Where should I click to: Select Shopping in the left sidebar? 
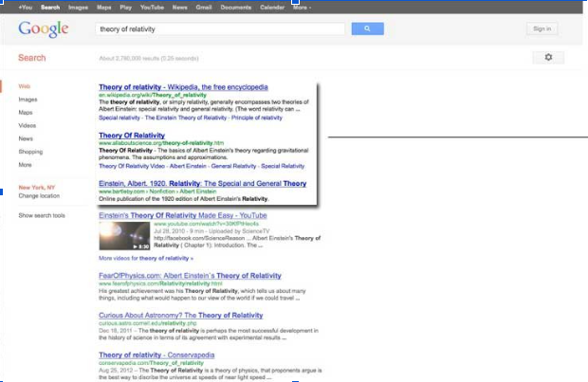[30, 152]
